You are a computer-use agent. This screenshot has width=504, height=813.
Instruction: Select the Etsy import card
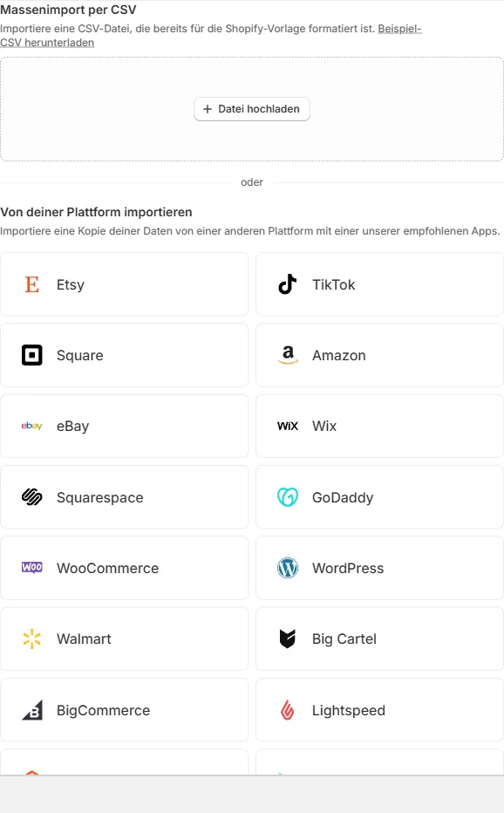125,284
